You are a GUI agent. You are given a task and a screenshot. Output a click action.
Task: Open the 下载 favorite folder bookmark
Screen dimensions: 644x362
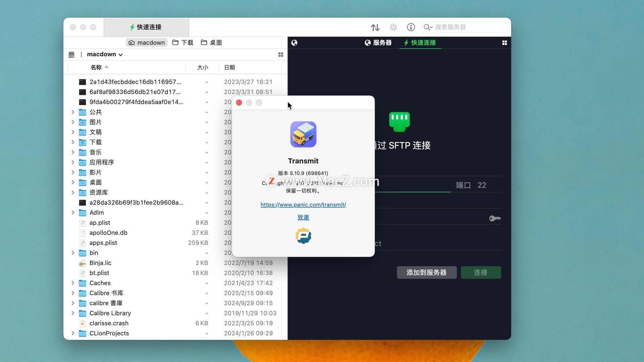pos(183,43)
